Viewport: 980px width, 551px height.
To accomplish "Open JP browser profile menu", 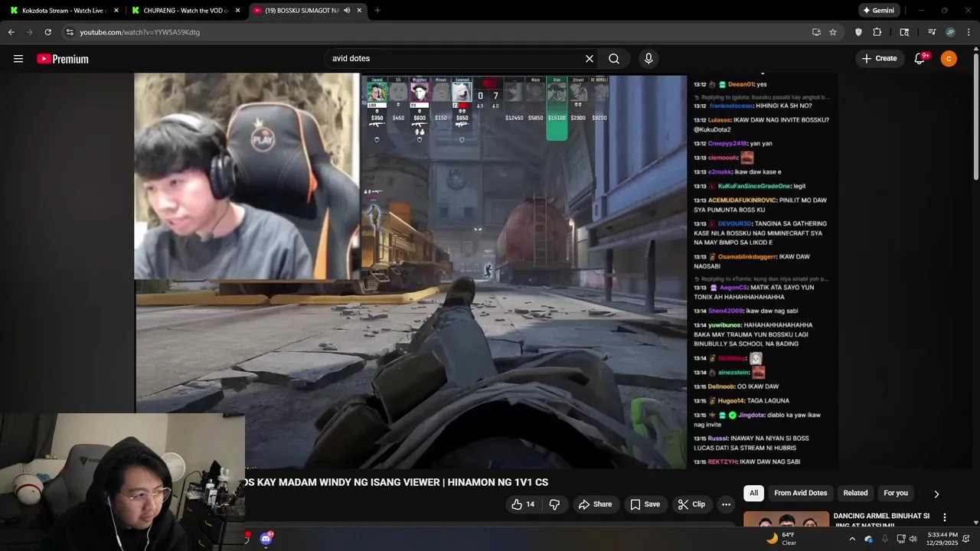I will pyautogui.click(x=950, y=32).
